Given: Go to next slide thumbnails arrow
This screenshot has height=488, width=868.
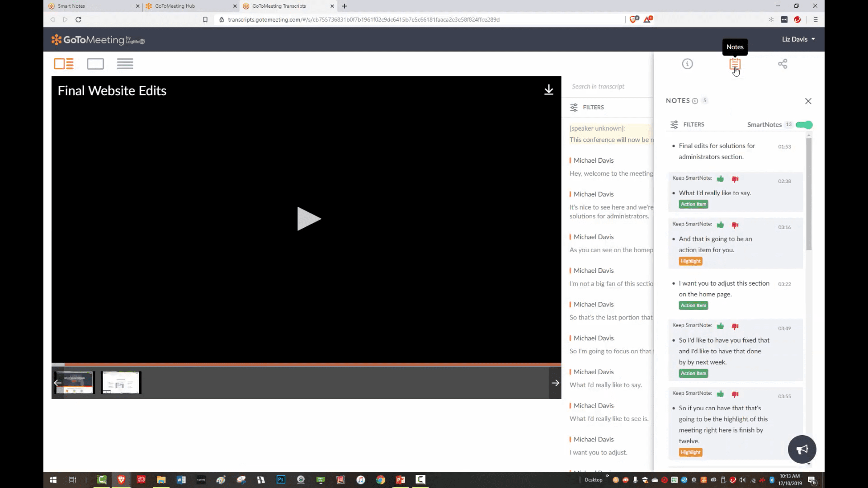Looking at the screenshot, I should click(x=555, y=383).
